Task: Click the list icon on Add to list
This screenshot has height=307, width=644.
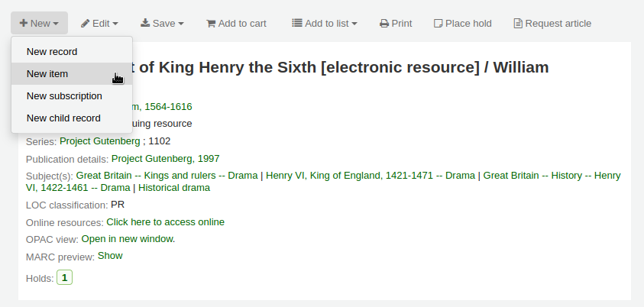Action: [297, 23]
